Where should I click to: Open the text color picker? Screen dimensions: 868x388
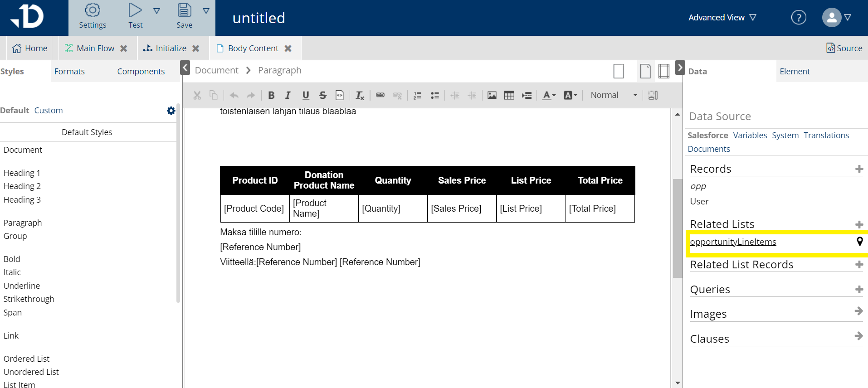coord(549,95)
